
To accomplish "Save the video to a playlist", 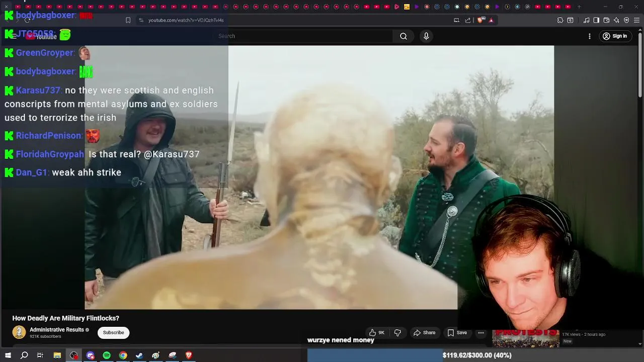I will click(457, 333).
